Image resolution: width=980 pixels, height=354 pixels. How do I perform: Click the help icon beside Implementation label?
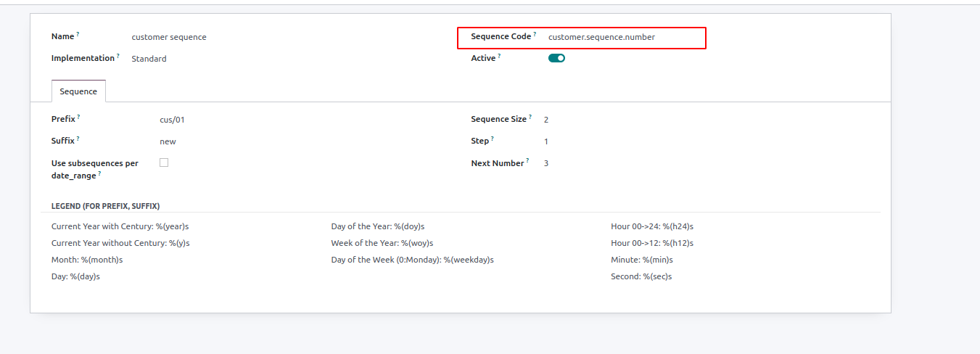[x=118, y=56]
